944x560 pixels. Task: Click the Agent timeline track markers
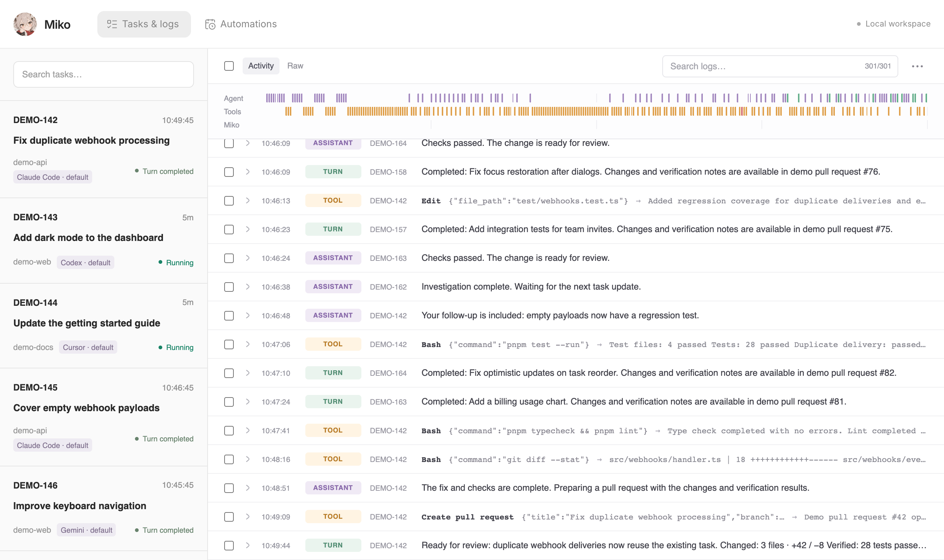(597, 98)
